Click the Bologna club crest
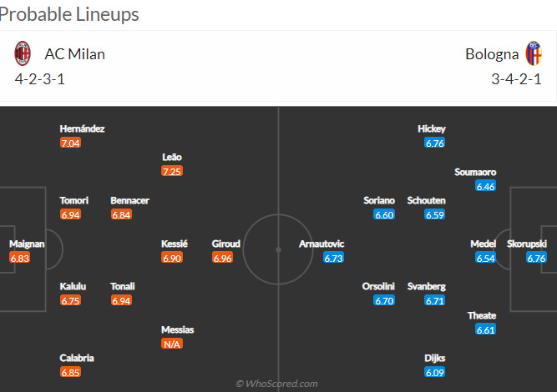Image resolution: width=557 pixels, height=392 pixels. click(x=534, y=53)
